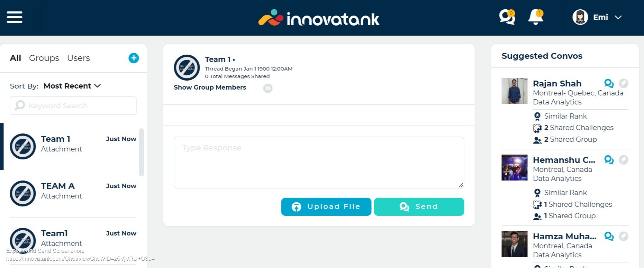Screen dimensions: 644x268
Task: Start chat with Hemanshu via chat icon
Action: pos(609,160)
